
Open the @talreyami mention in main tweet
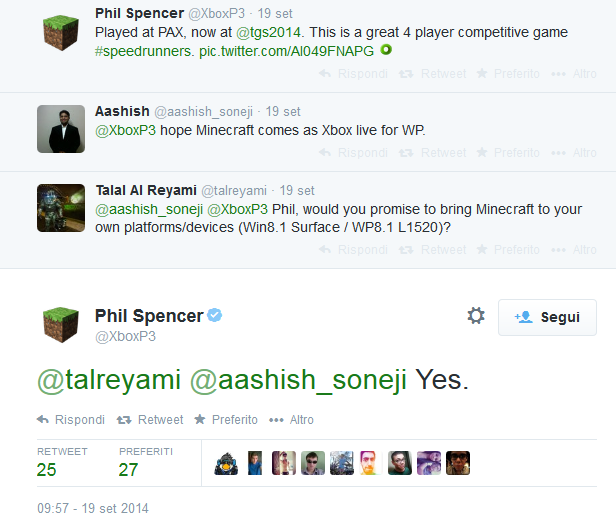[108, 380]
